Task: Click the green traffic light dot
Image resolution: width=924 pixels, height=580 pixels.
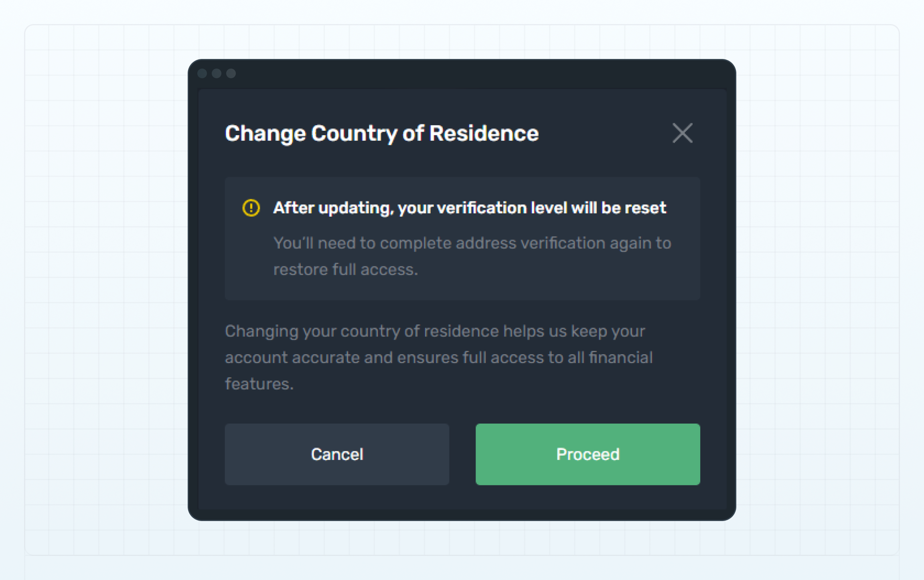Action: click(230, 73)
